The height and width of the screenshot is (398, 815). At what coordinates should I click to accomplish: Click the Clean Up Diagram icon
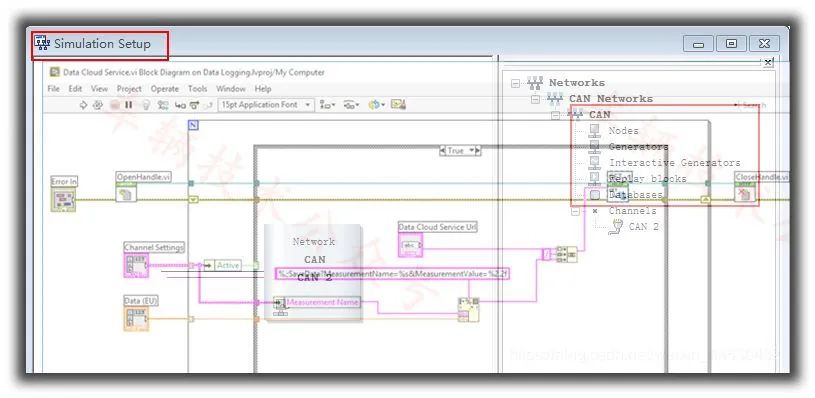click(398, 104)
